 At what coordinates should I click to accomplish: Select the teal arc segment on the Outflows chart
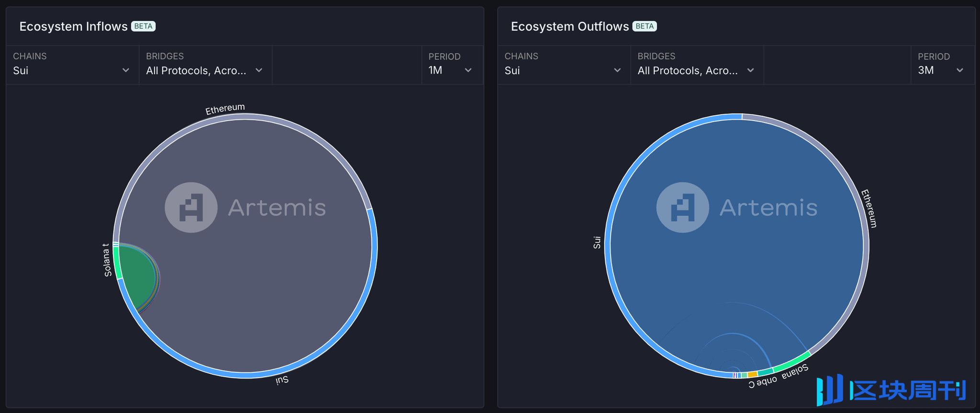tap(765, 372)
